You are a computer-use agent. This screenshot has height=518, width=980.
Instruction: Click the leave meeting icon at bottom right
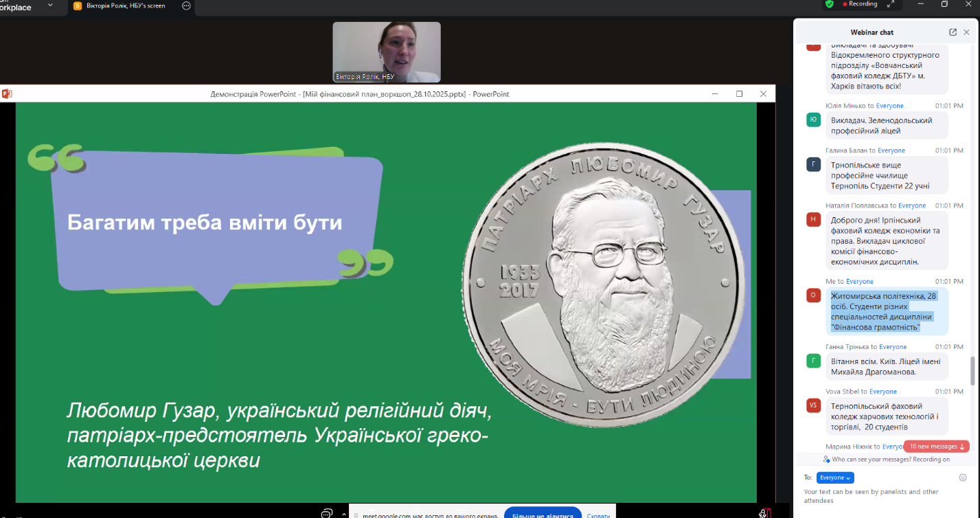[x=764, y=513]
